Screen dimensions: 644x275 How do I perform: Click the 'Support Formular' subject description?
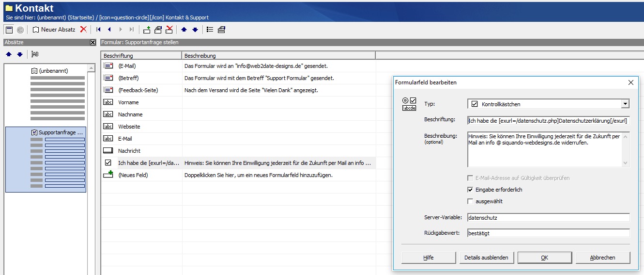(x=259, y=78)
